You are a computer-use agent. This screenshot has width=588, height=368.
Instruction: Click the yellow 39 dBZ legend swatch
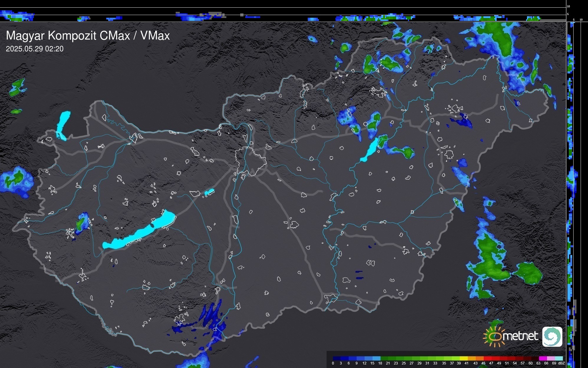pos(464,358)
